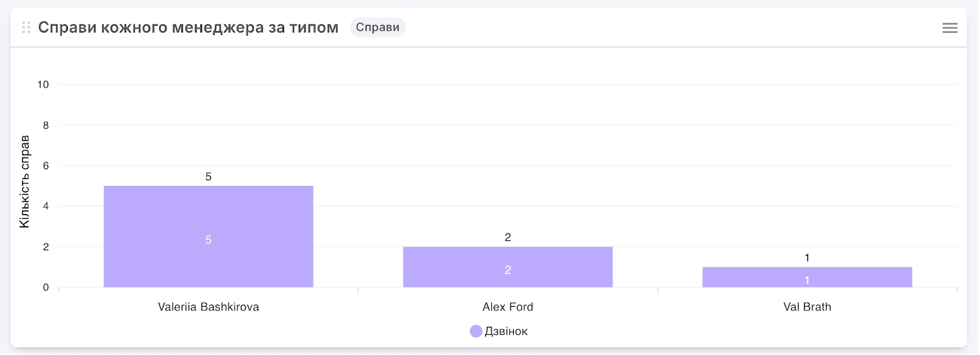Screen dimensions: 980x355
Task: Click Val Brath's bar showing value 1
Action: click(807, 276)
